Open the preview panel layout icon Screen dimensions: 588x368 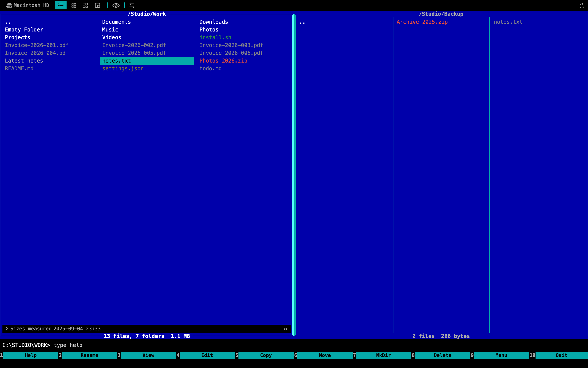[x=98, y=5]
